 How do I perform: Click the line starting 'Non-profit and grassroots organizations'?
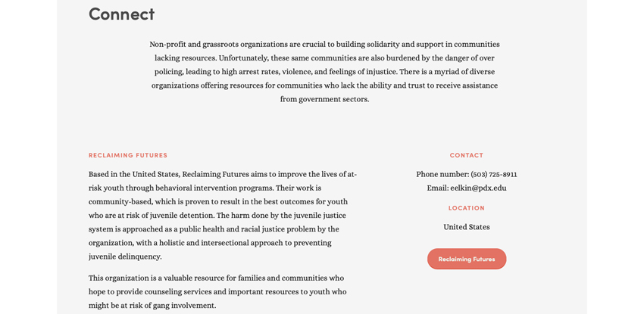324,45
